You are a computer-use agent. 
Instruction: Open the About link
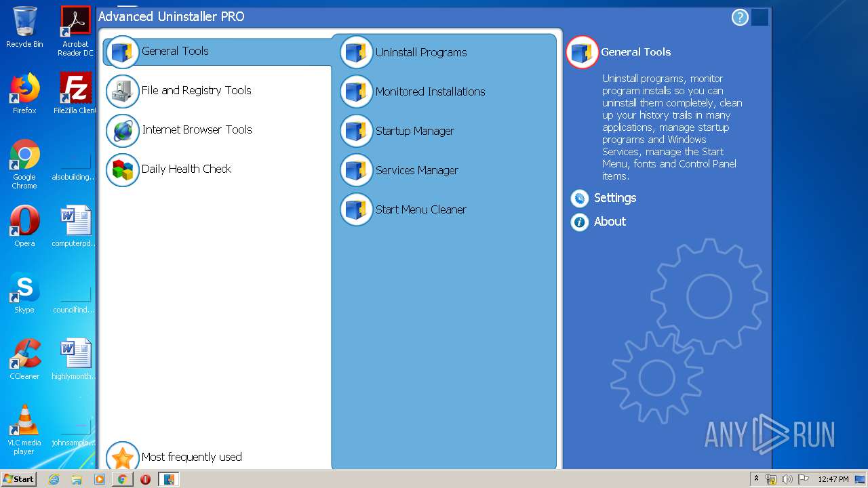(610, 222)
